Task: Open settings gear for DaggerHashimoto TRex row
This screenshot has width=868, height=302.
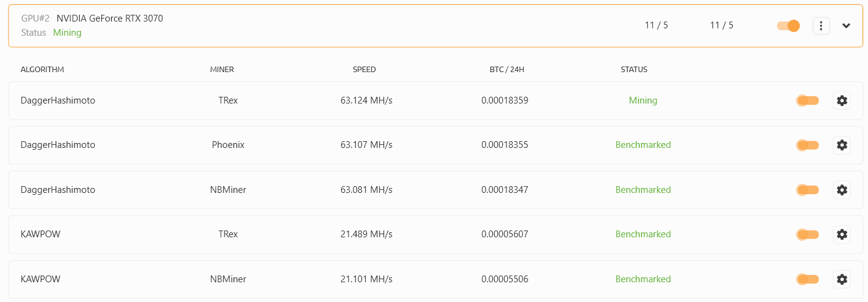Action: click(x=841, y=100)
